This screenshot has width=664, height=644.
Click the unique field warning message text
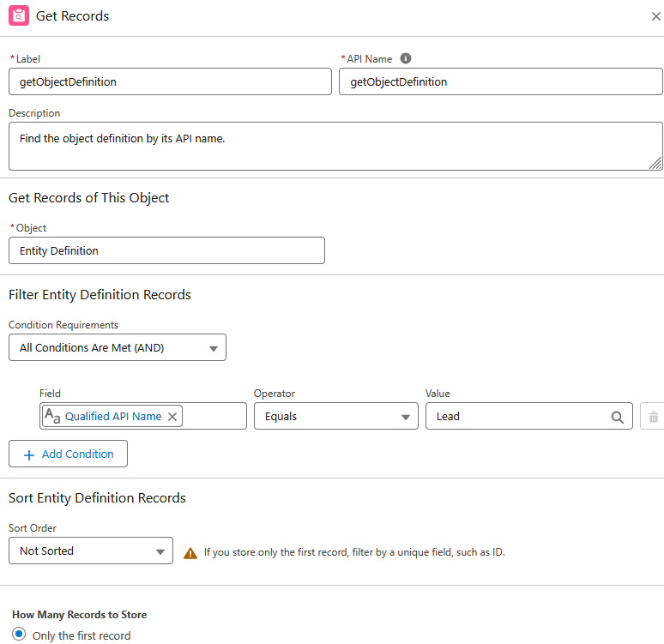pyautogui.click(x=354, y=552)
